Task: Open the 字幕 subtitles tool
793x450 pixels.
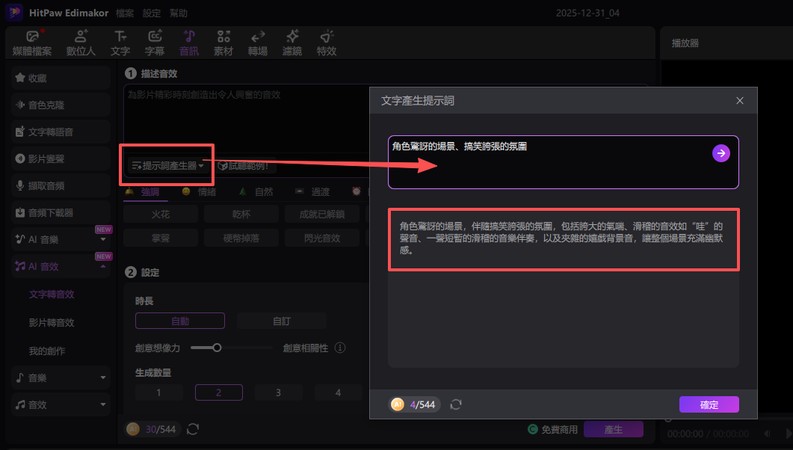Action: point(154,43)
